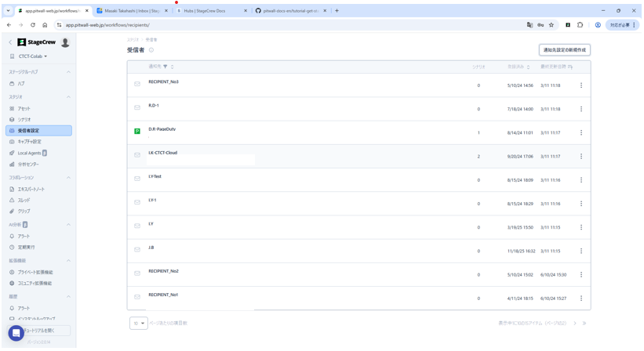
Task: Open the RECIPIENT_No2 recipient link
Action: point(163,271)
